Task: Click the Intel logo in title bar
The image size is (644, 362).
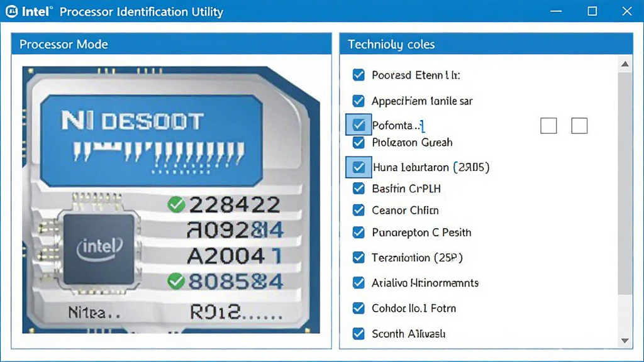Action: (11, 11)
